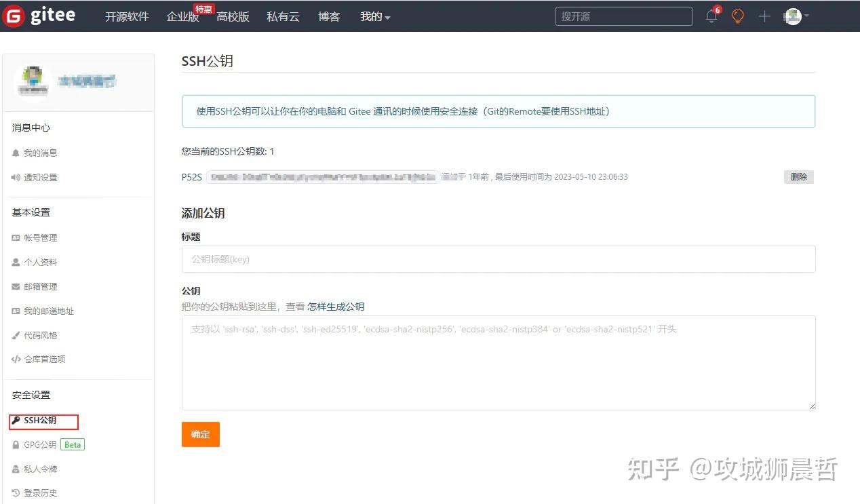
Task: Click the 私人令牌 sidebar icon
Action: tap(16, 469)
